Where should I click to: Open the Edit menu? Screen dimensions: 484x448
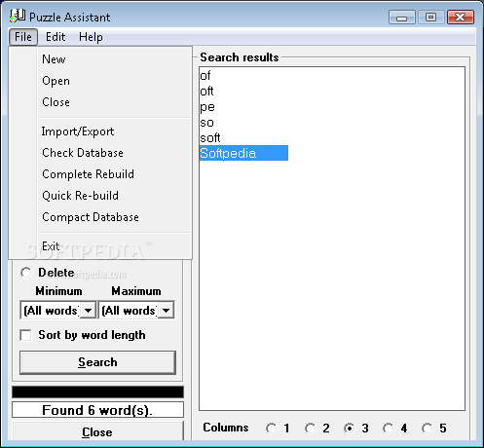coord(56,37)
